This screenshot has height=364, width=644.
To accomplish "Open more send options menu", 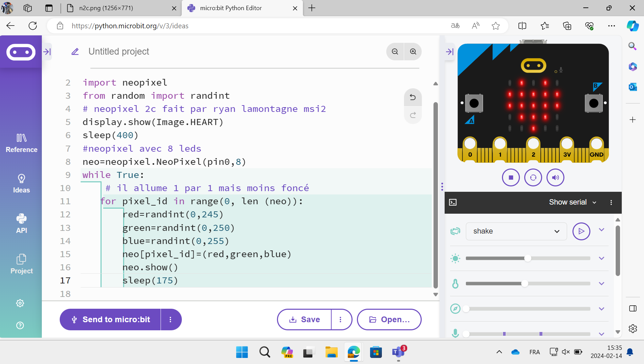I will 171,320.
